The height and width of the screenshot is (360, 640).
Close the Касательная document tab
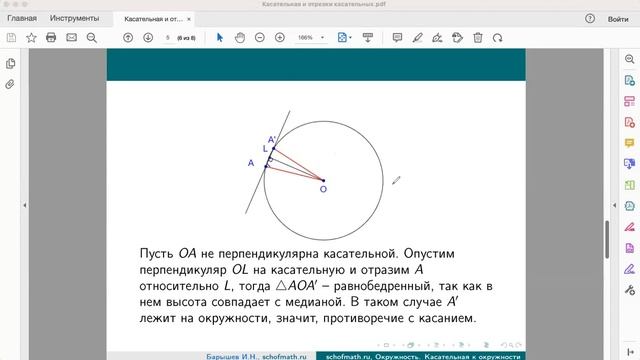[189, 19]
